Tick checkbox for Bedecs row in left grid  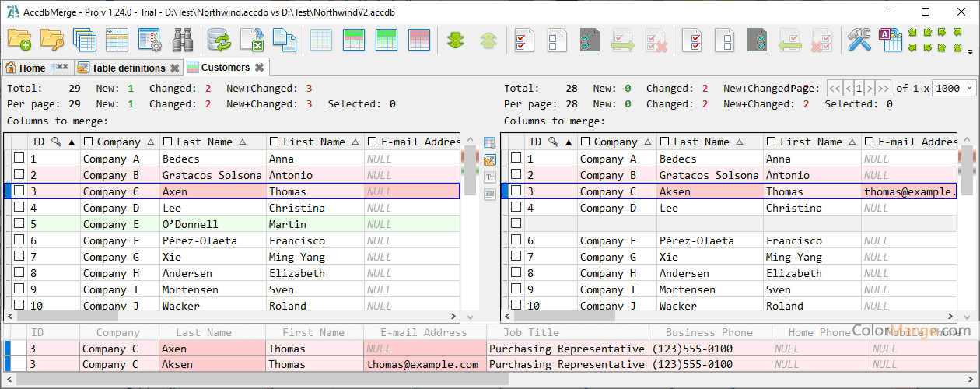pos(19,159)
